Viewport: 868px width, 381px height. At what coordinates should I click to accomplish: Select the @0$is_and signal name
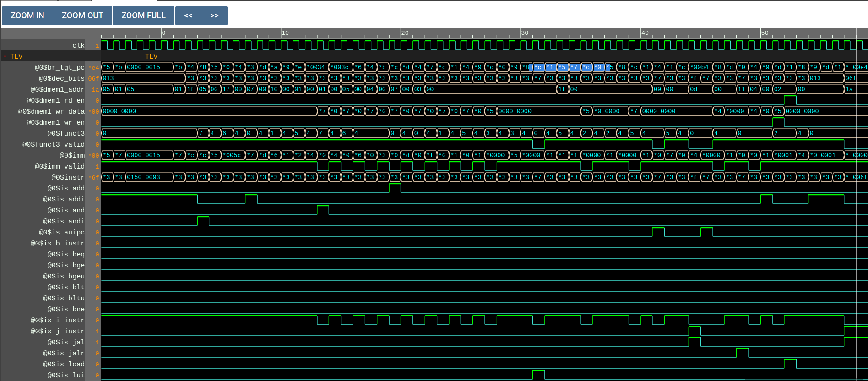pyautogui.click(x=66, y=210)
